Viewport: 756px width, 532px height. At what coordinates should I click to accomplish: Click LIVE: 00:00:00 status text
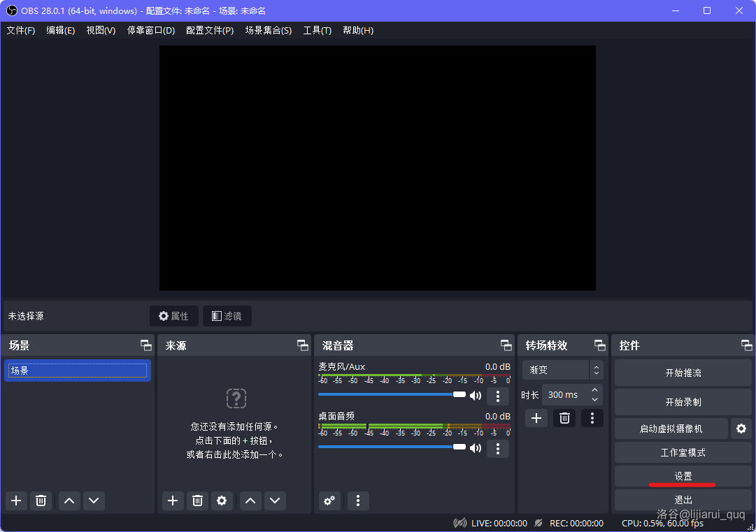click(499, 524)
